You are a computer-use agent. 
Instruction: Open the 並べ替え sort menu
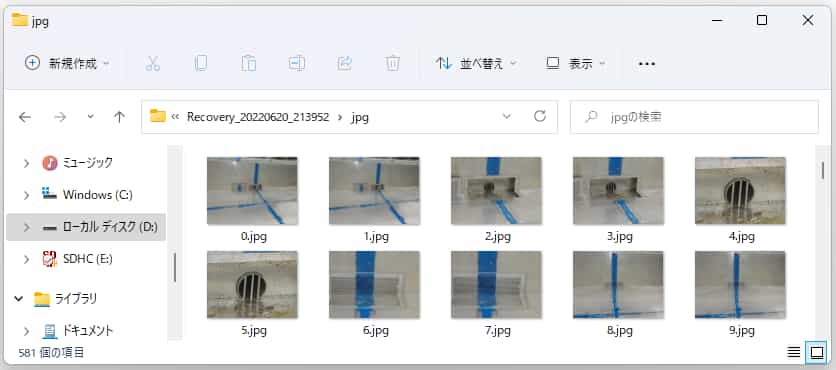pos(476,64)
